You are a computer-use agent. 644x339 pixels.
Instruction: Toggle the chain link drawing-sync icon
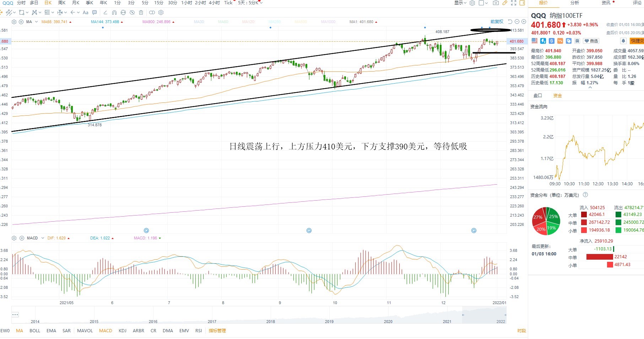tap(152, 12)
